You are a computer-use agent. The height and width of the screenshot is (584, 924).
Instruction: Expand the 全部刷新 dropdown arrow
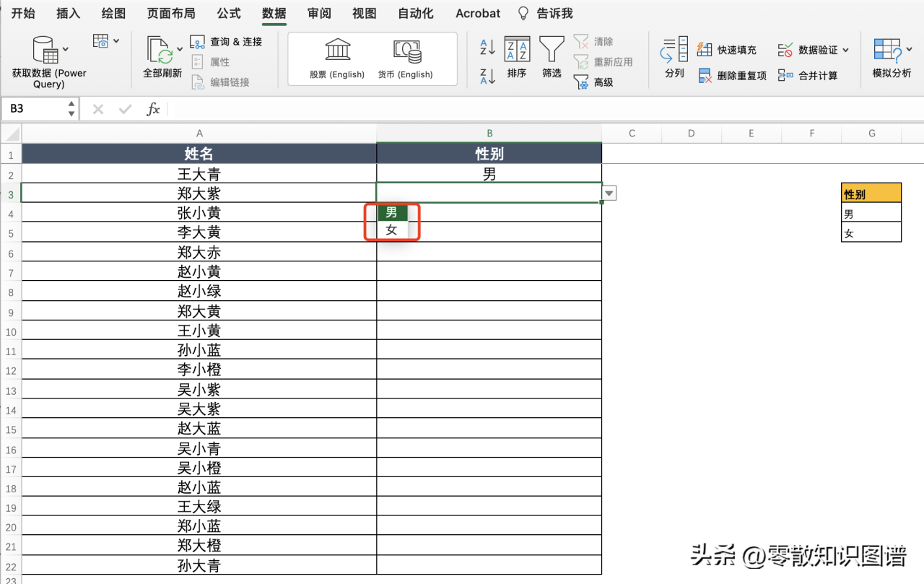pyautogui.click(x=180, y=50)
